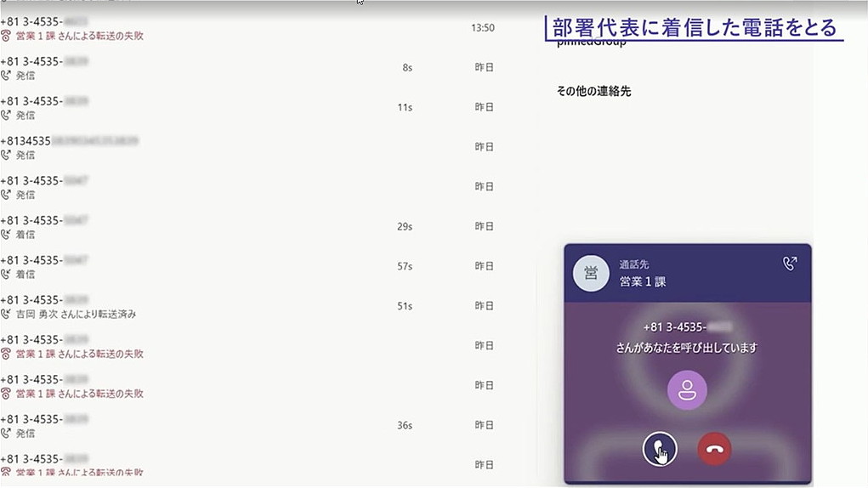
Task: Click the purple caller avatar in the call popup
Action: (x=687, y=390)
